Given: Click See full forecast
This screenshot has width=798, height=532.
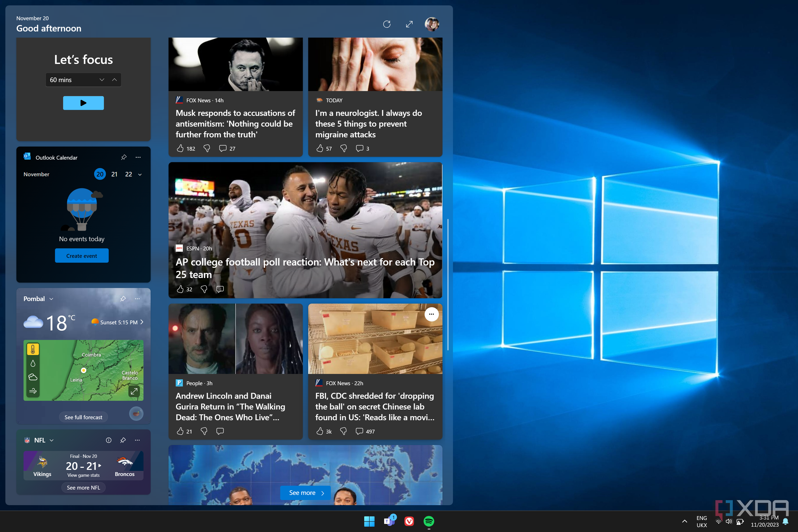Looking at the screenshot, I should coord(83,417).
